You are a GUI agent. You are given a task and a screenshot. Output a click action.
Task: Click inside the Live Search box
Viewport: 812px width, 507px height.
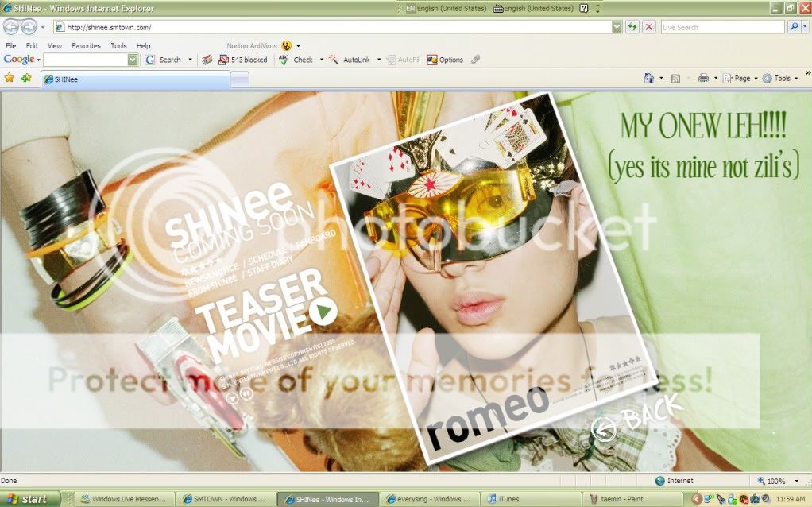[x=722, y=27]
